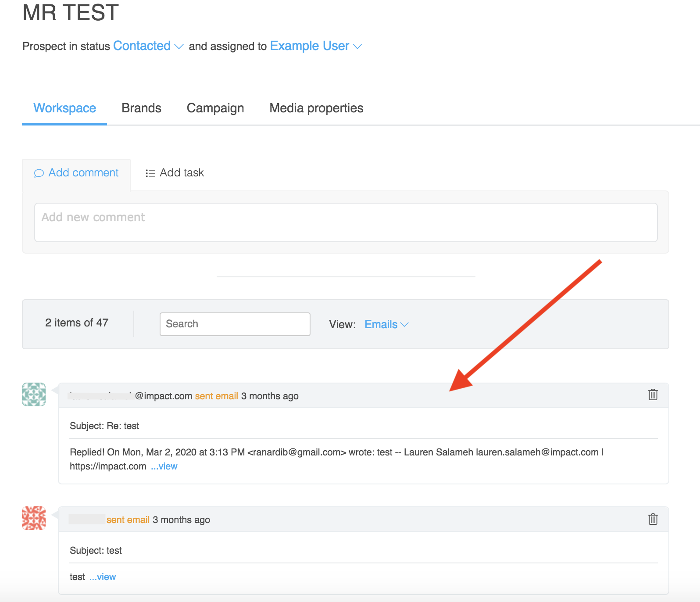Switch to the Add task tab

(175, 173)
